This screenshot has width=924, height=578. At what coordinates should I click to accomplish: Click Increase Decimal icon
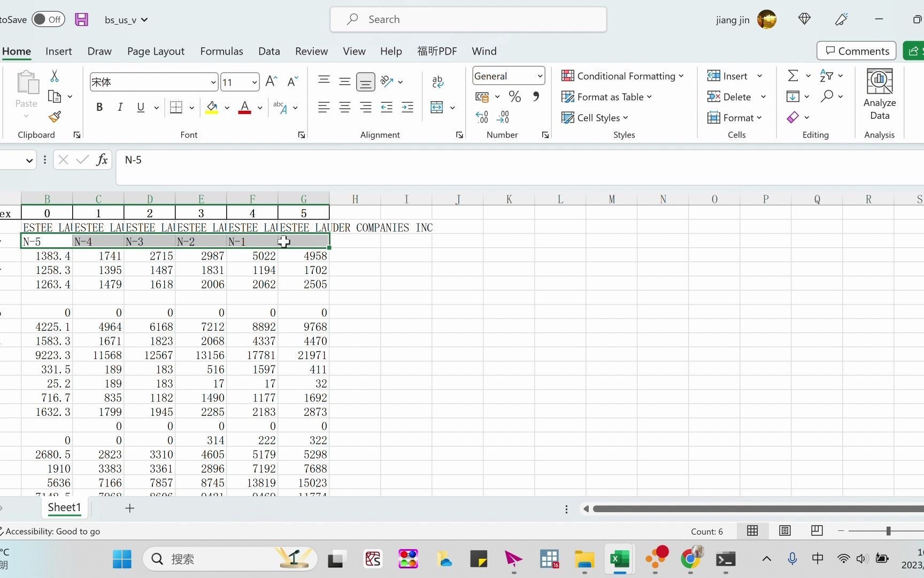point(482,117)
